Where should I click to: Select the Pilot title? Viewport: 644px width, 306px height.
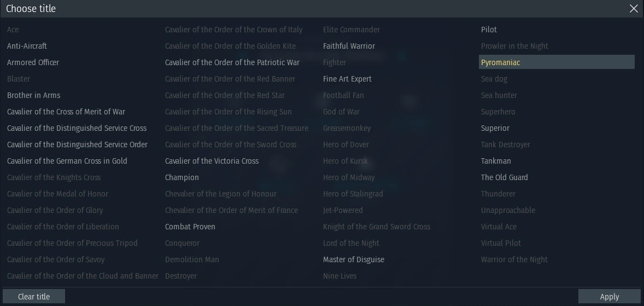[489, 30]
